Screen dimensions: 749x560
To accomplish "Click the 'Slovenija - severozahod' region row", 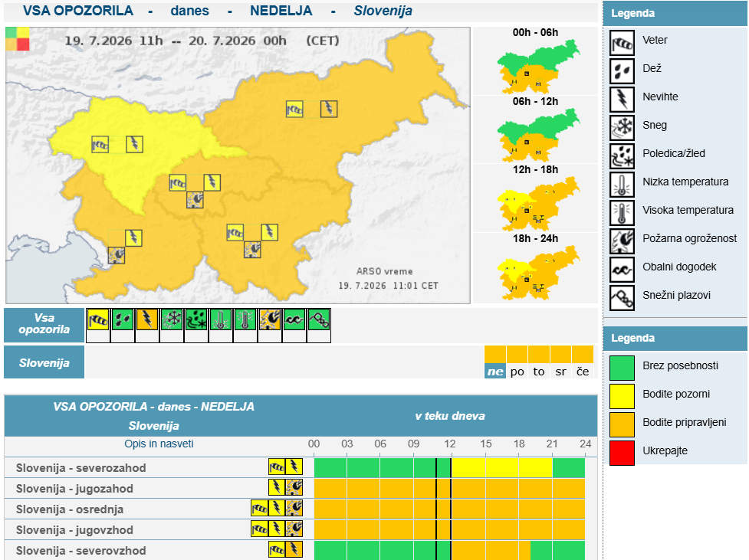I will click(x=301, y=467).
